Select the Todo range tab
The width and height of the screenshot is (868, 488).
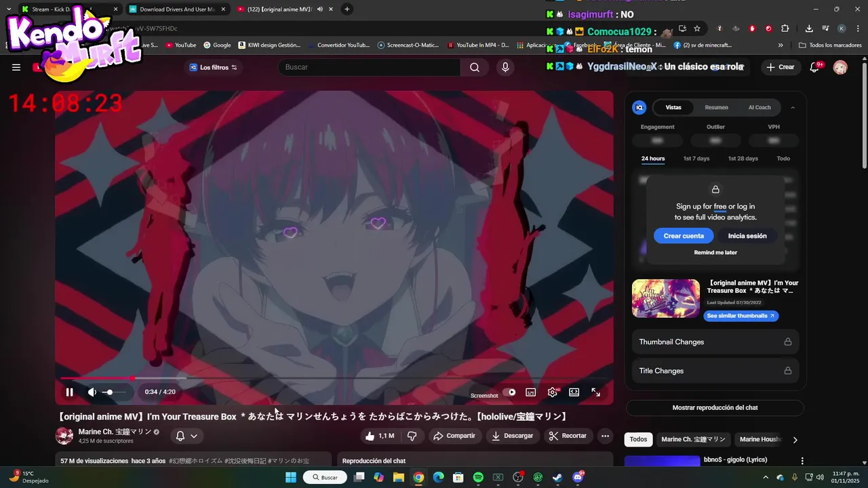(783, 159)
